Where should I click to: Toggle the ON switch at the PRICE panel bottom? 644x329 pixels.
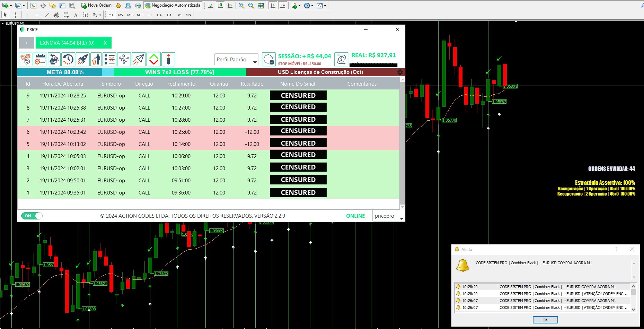tap(32, 216)
